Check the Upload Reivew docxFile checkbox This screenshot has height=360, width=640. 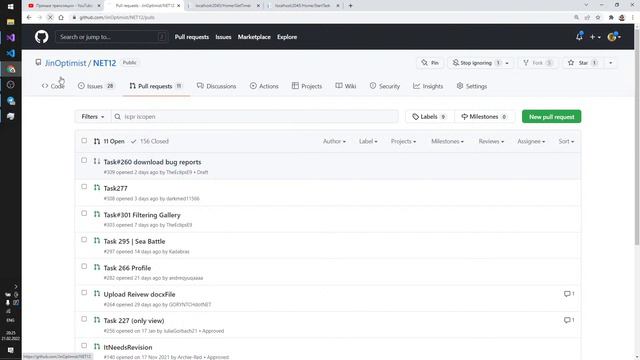(84, 293)
